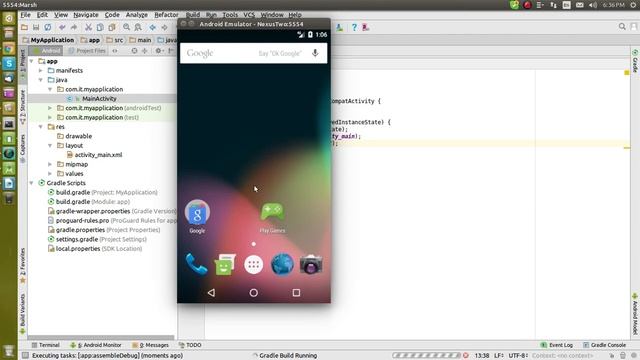This screenshot has width=640, height=360.
Task: Toggle the Project side tool window
Action: 23,64
